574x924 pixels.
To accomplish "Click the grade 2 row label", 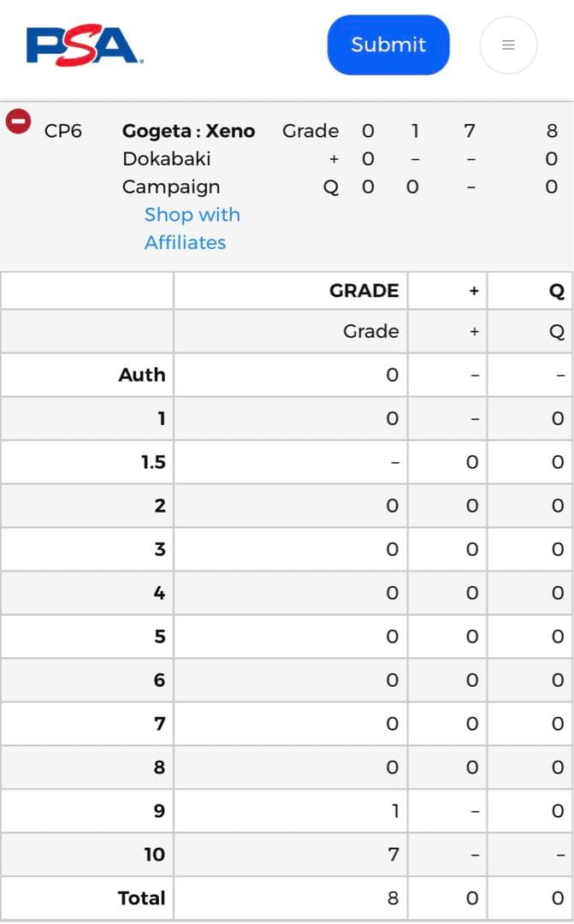I will click(160, 506).
